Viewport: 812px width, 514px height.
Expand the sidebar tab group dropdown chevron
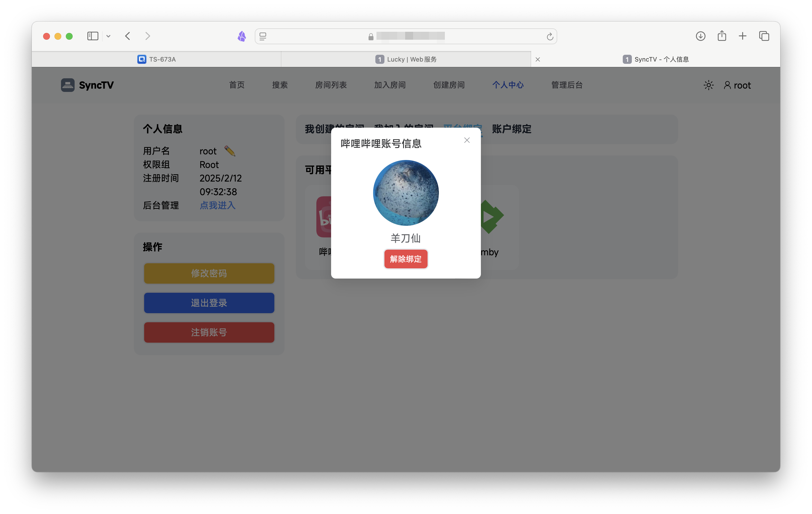[x=108, y=36]
